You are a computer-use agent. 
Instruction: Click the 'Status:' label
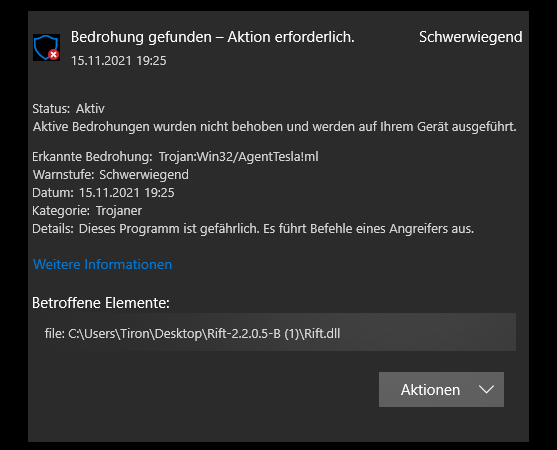pos(51,109)
